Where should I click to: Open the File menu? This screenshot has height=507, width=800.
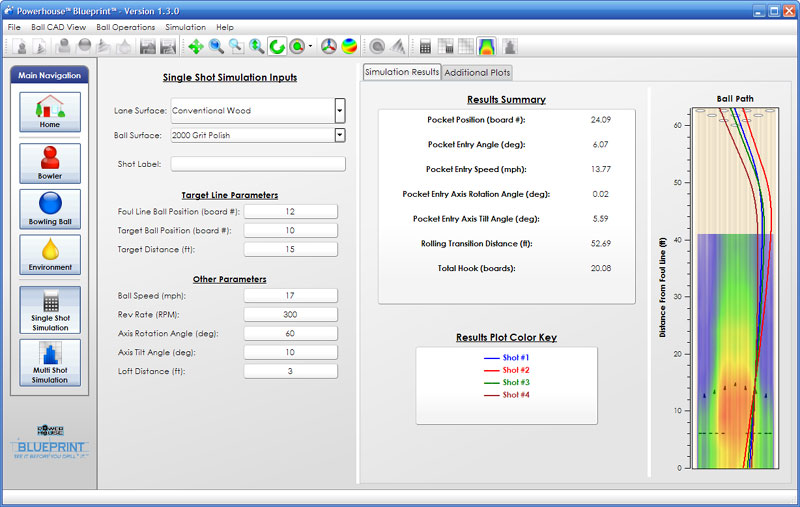coord(14,27)
